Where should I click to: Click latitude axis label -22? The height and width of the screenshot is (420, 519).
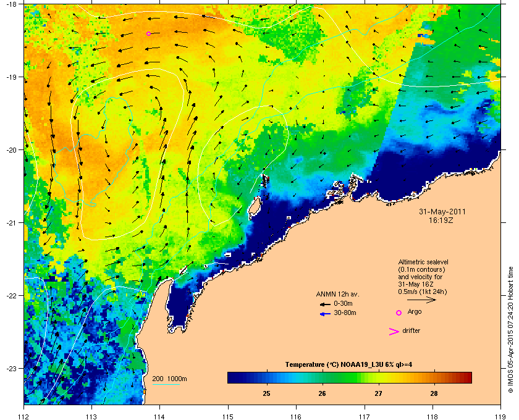click(x=12, y=295)
